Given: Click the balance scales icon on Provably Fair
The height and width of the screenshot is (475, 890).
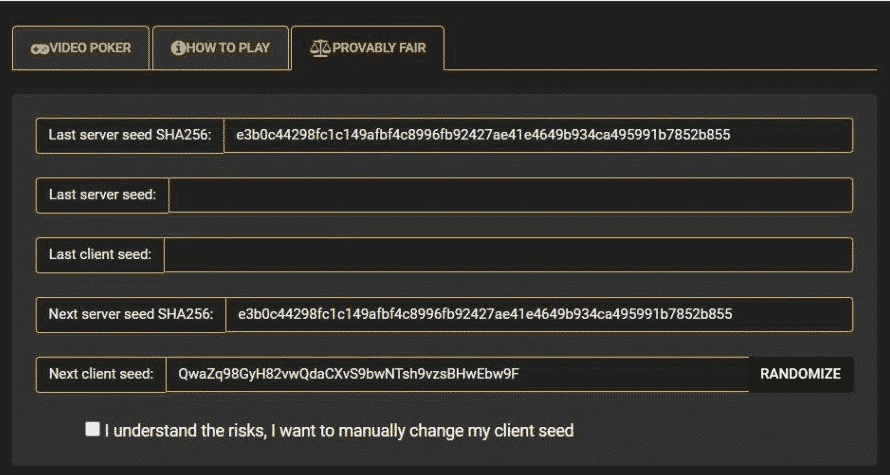Looking at the screenshot, I should point(319,47).
